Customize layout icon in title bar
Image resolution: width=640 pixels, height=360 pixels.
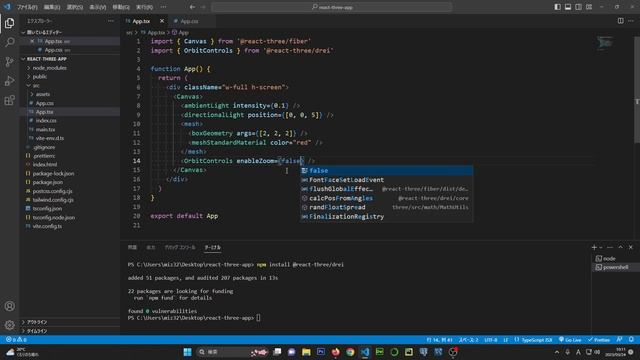coord(589,7)
